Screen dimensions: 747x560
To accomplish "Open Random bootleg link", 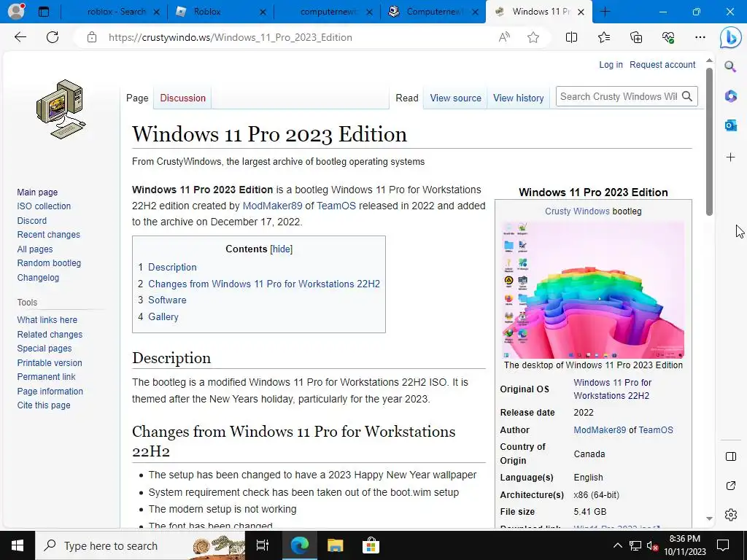I will tap(49, 262).
